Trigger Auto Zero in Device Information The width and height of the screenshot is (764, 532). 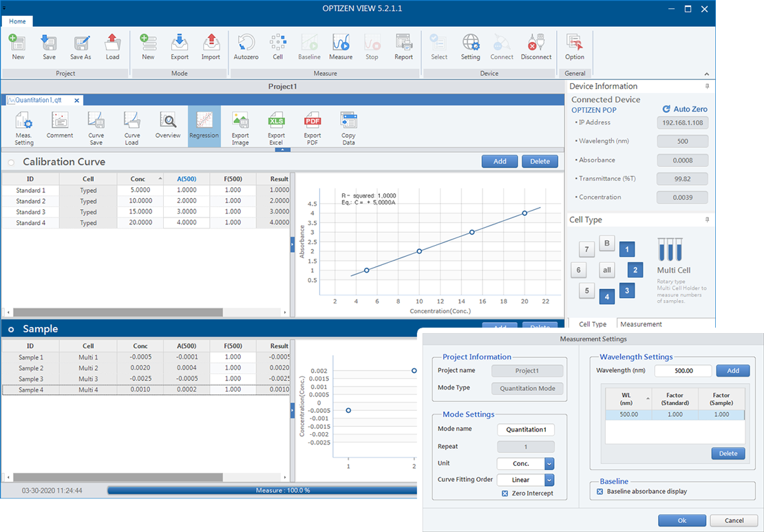pos(685,109)
